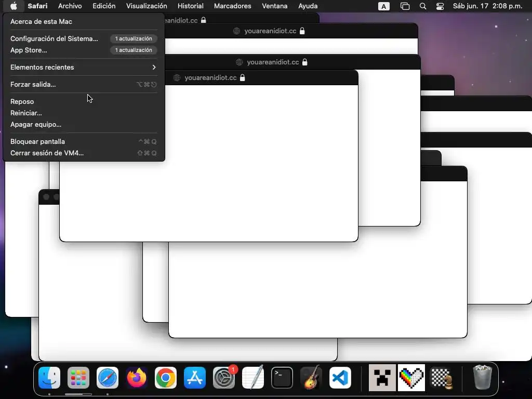Open Spotlight search in menu bar
This screenshot has height=399, width=532.
[x=423, y=6]
